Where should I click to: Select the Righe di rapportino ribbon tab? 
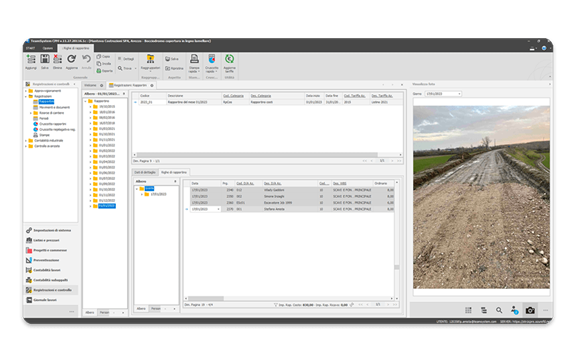tap(76, 48)
